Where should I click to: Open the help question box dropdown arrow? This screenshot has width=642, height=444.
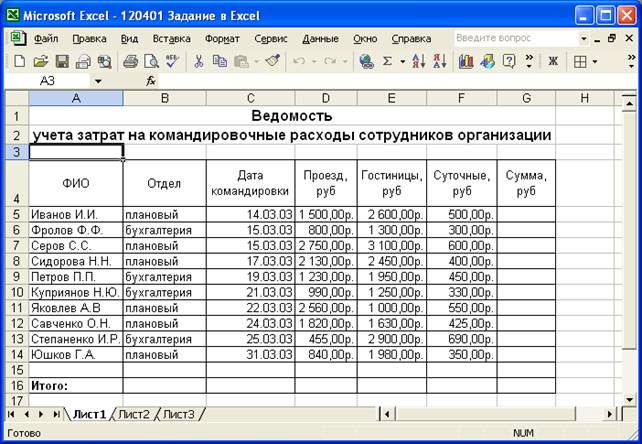coord(584,39)
